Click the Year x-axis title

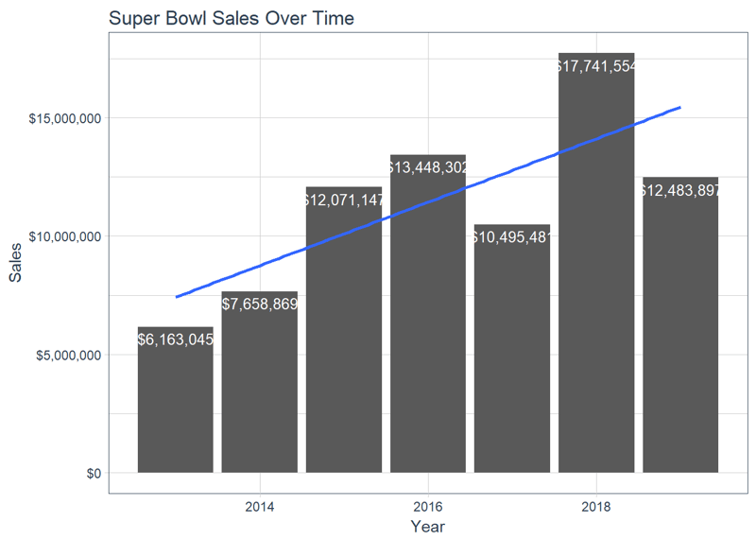coord(428,526)
